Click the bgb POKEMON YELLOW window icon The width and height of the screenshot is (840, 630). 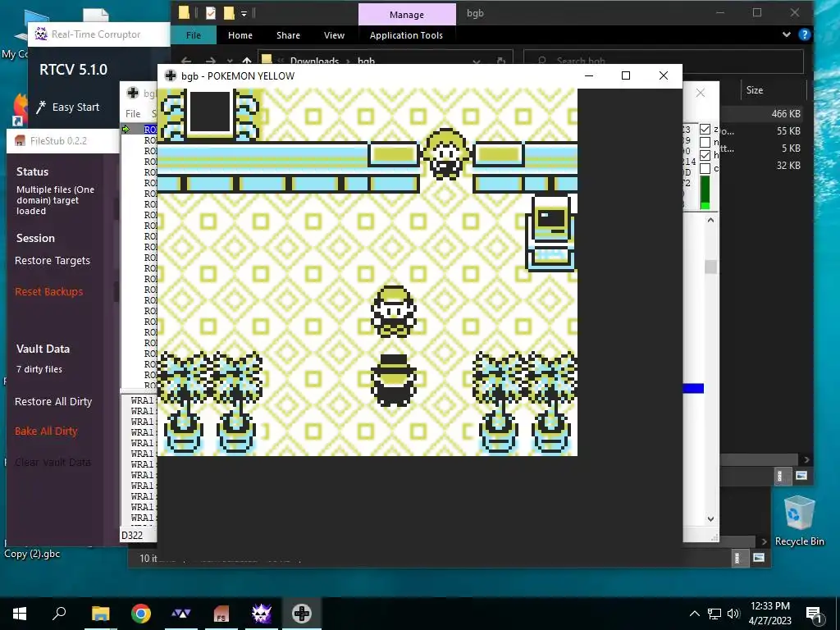(171, 75)
